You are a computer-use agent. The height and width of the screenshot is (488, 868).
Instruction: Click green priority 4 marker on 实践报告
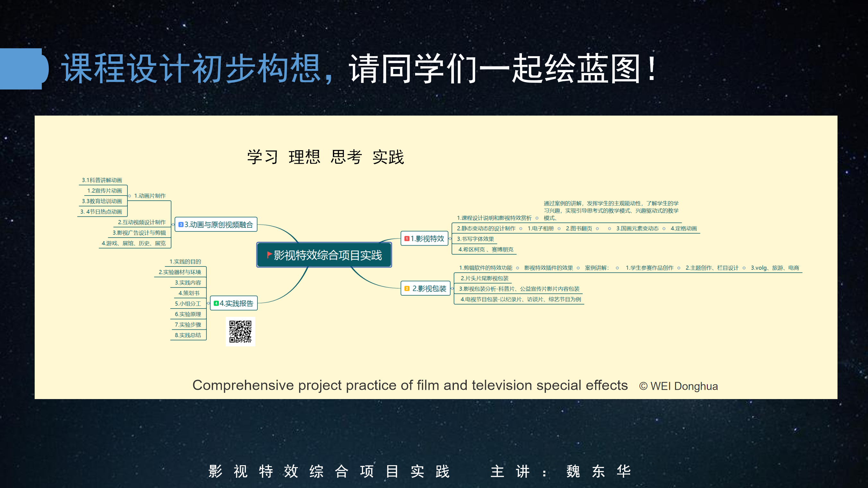216,303
